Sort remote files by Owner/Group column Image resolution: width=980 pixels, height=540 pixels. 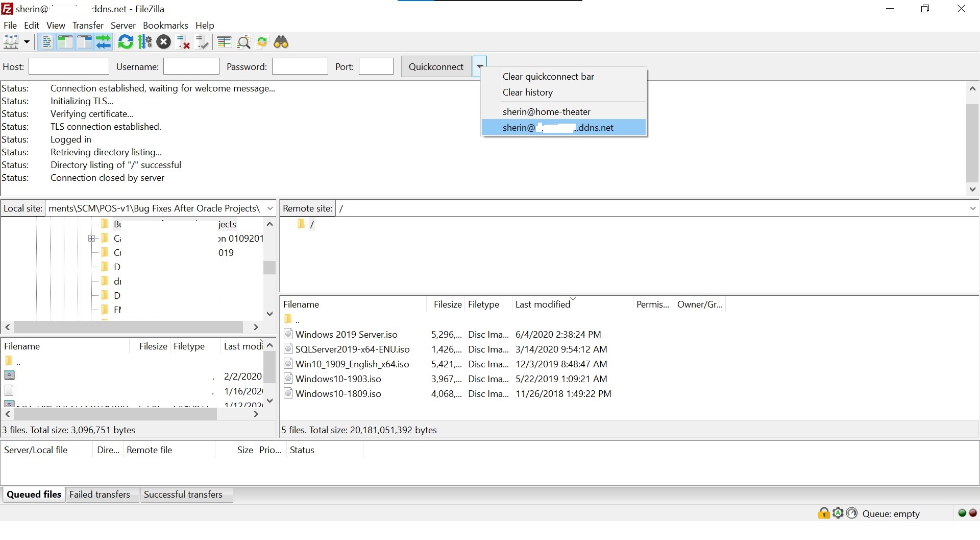click(700, 304)
